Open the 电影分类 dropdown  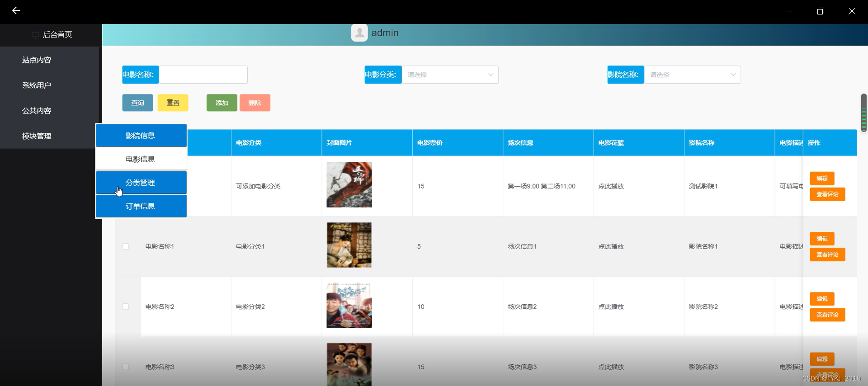click(x=450, y=75)
